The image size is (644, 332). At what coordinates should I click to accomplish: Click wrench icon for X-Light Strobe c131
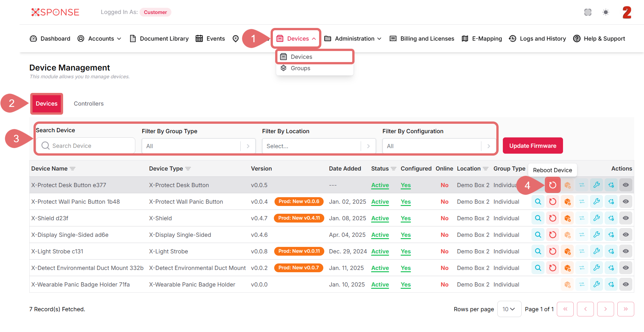coord(596,251)
